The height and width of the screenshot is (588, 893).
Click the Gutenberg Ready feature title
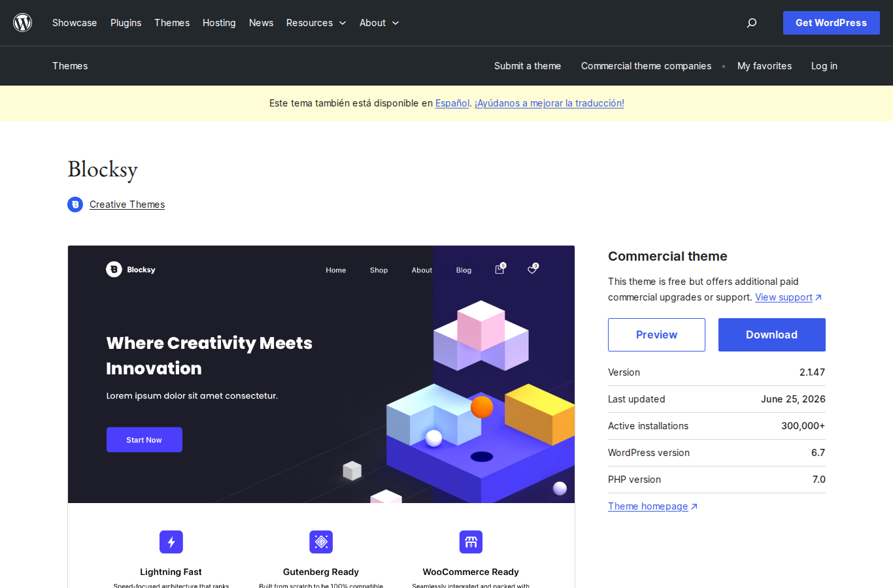tap(321, 572)
